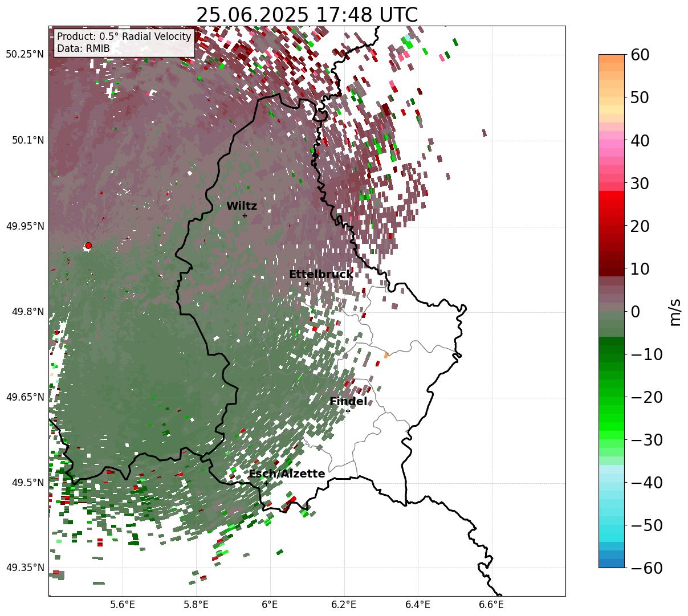Pick the dark green −8 m/s colorbar segment
Image resolution: width=688 pixels, height=616 pixels.
point(612,346)
